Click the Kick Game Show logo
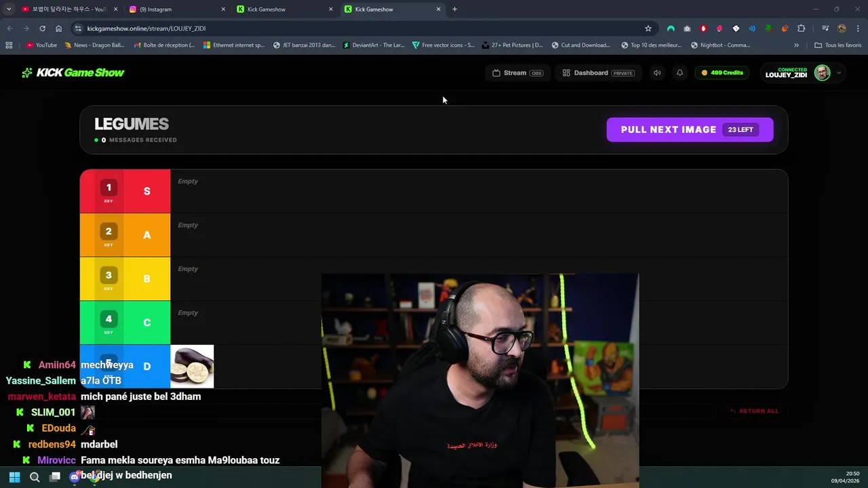 [73, 73]
